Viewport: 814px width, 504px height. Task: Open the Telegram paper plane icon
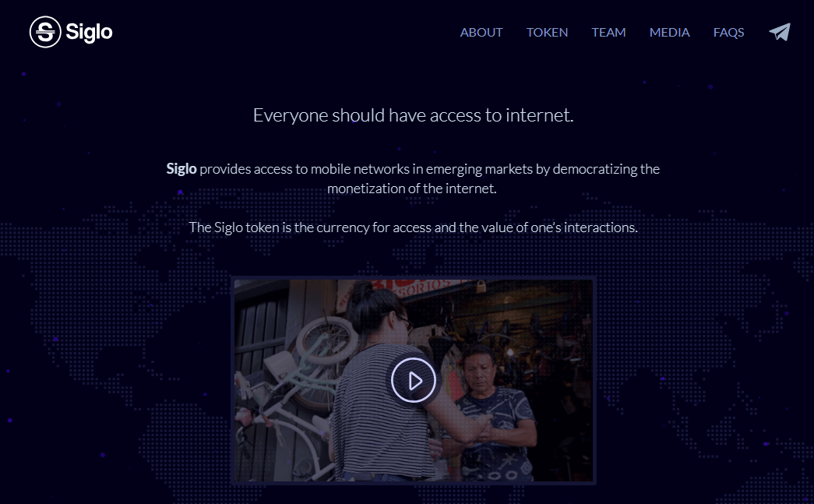point(780,32)
